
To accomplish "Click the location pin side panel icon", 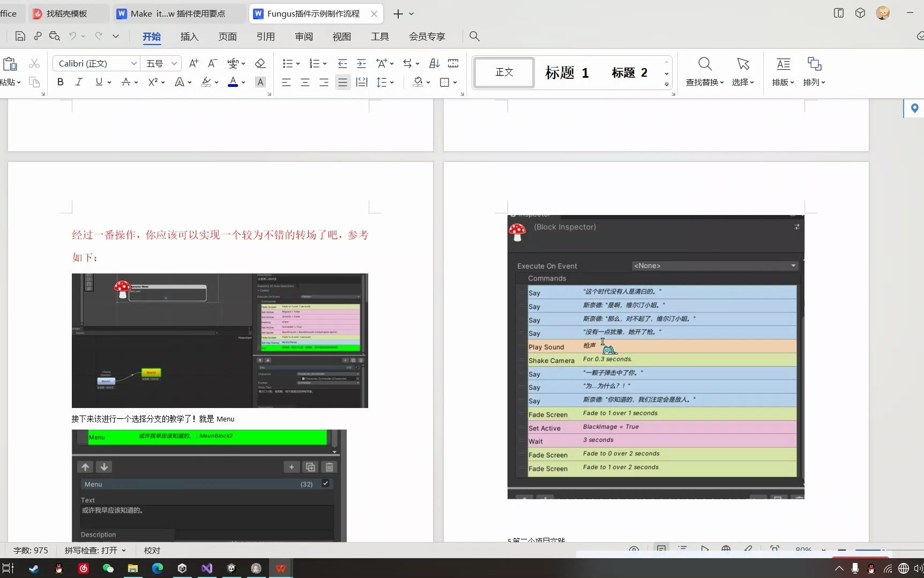I will click(x=914, y=108).
